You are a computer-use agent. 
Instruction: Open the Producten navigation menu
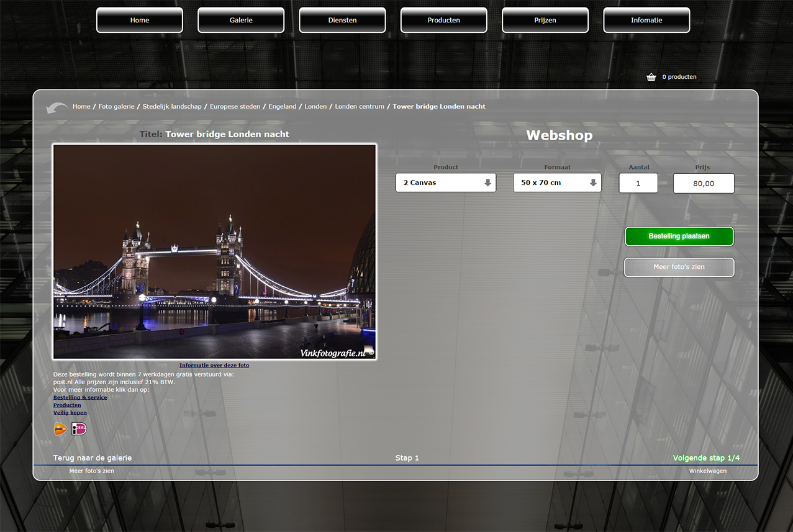pos(443,20)
